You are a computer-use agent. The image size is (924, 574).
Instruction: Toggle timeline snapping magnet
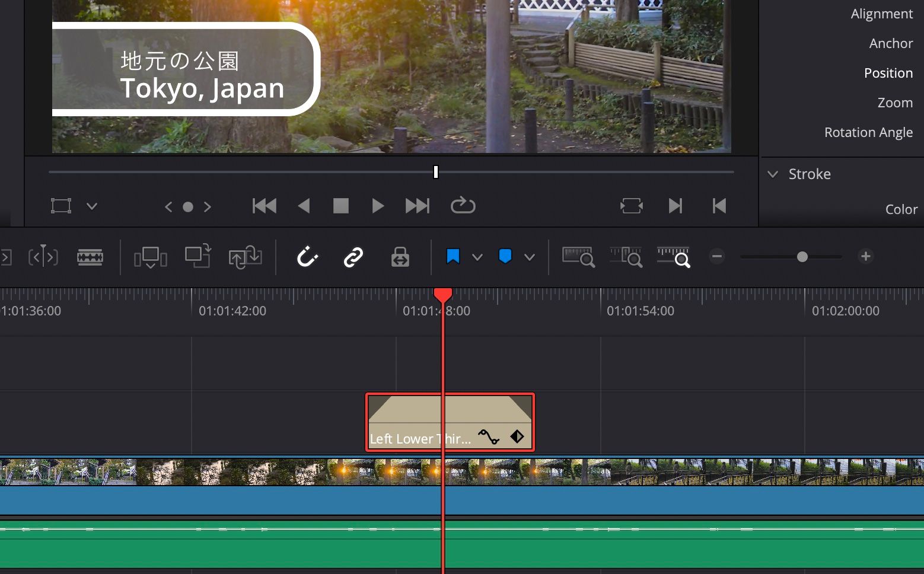pos(307,257)
